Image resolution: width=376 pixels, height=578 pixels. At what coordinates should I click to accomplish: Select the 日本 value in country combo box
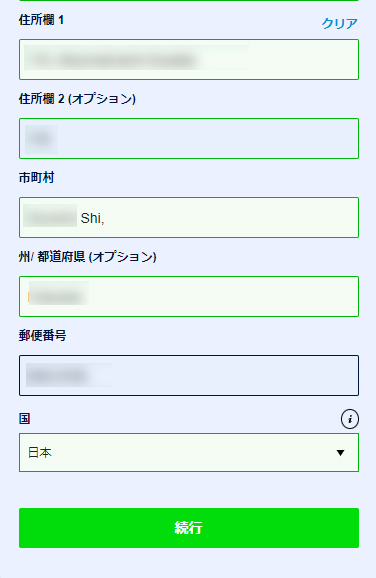[x=40, y=452]
